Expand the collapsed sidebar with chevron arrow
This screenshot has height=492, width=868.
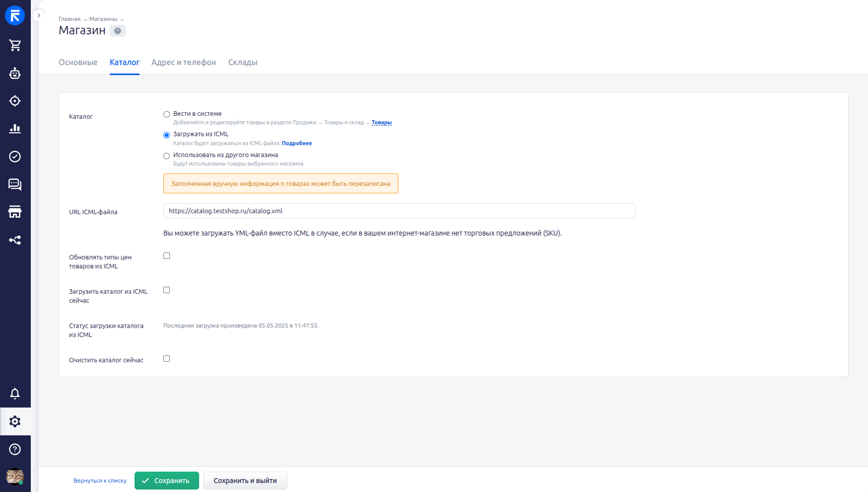[x=39, y=15]
